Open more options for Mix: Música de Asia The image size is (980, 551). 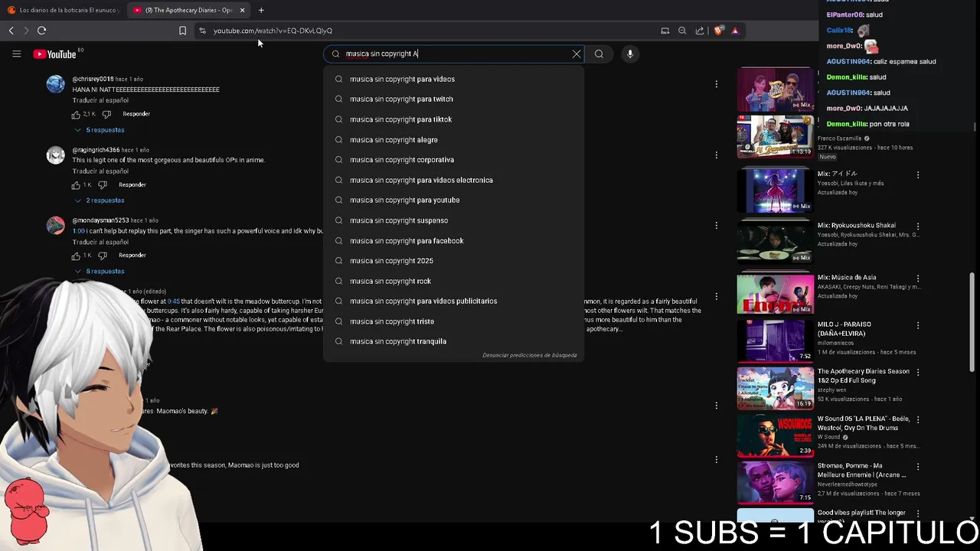tap(917, 279)
